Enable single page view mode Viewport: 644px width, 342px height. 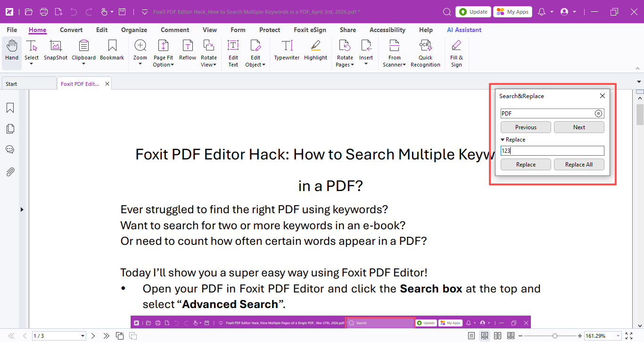(x=471, y=336)
